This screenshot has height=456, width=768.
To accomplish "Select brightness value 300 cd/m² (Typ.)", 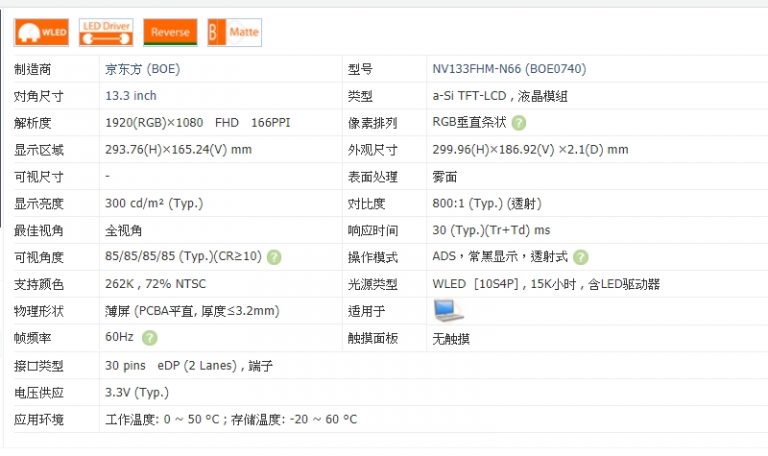I will click(154, 203).
